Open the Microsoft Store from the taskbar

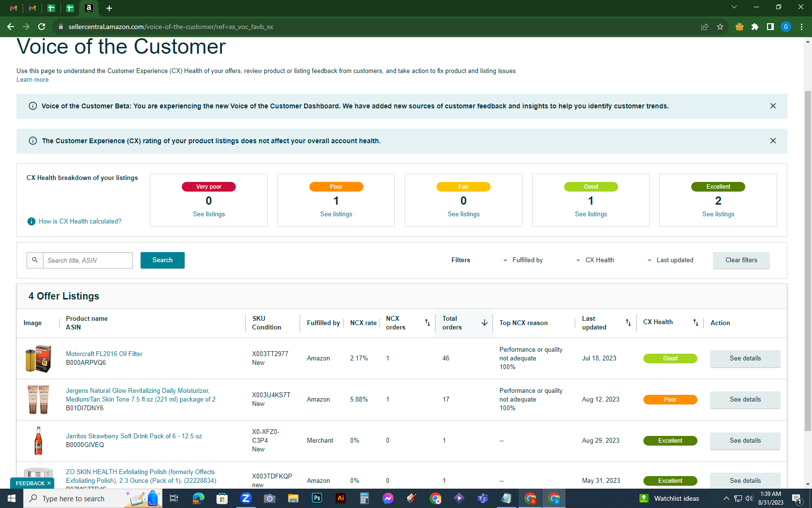click(222, 498)
